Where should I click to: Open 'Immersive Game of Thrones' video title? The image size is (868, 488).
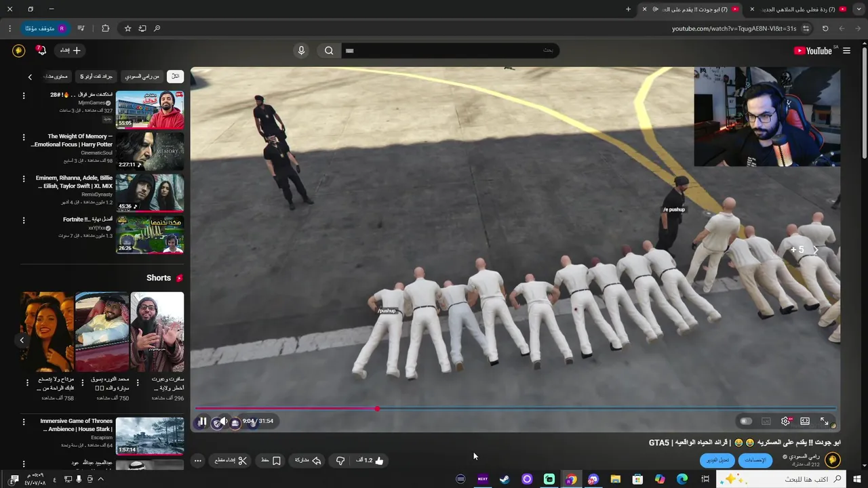click(x=76, y=425)
